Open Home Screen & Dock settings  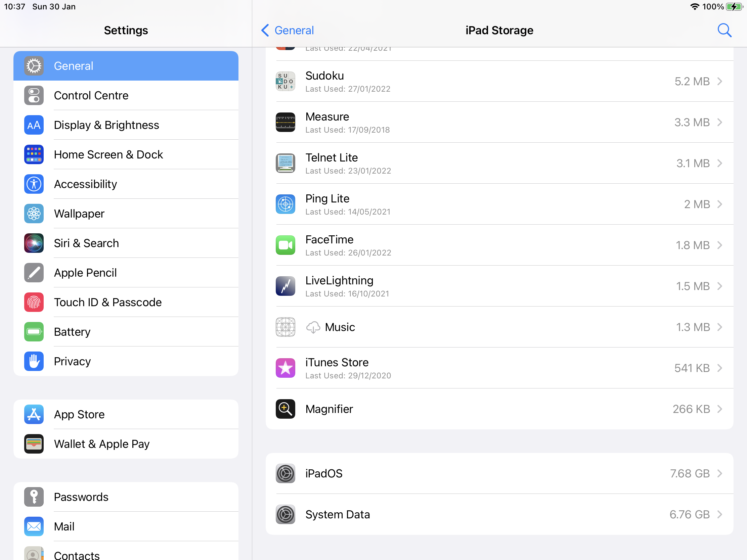pos(126,154)
